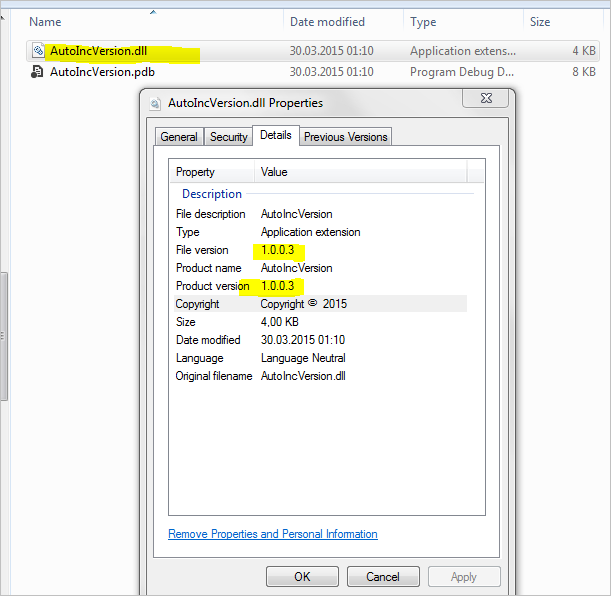611x596 pixels.
Task: Click the AutoIncVersion.pdb file icon
Action: (x=37, y=72)
